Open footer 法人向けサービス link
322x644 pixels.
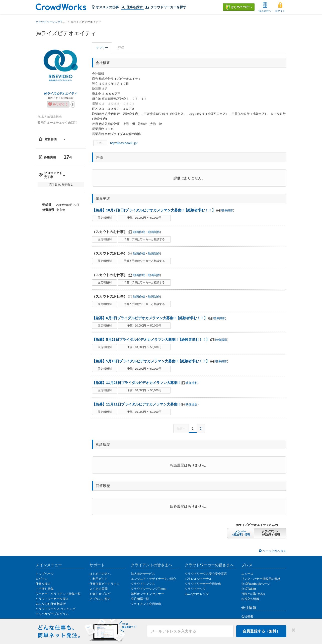tap(143, 574)
